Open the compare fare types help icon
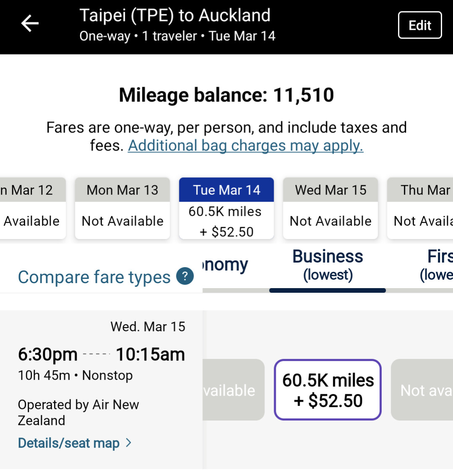The image size is (453, 476). (185, 276)
